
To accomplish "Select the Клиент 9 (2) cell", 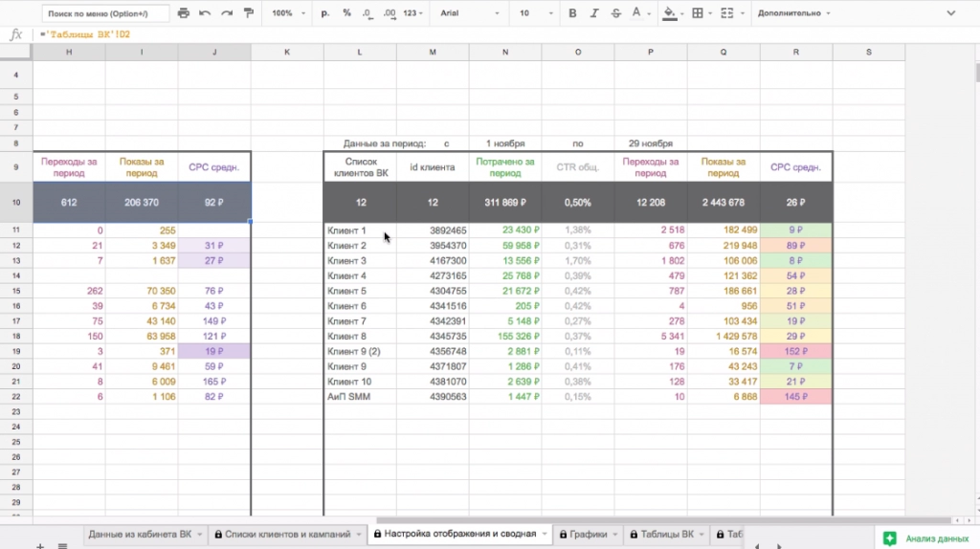I will pos(360,352).
